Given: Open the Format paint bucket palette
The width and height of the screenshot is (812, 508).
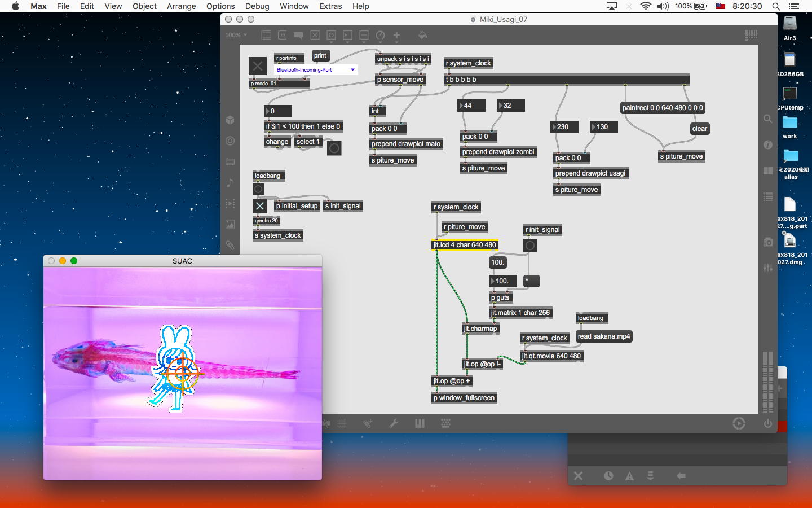Looking at the screenshot, I should (x=422, y=35).
